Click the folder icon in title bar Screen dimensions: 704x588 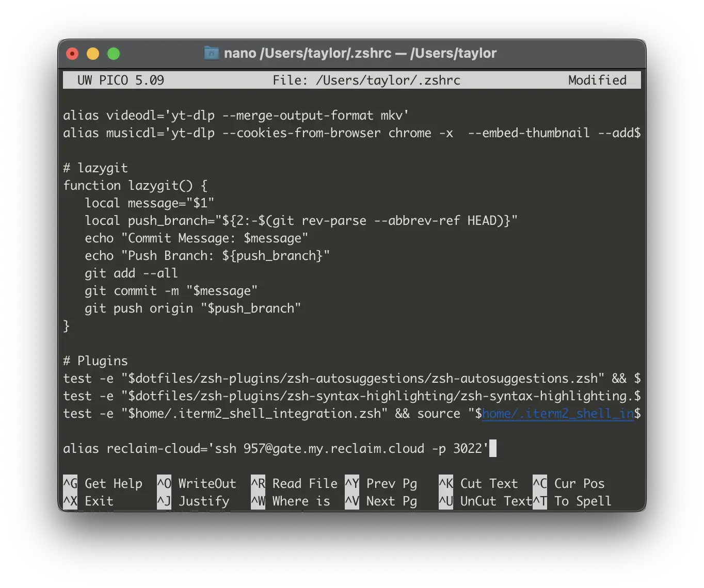click(x=212, y=53)
